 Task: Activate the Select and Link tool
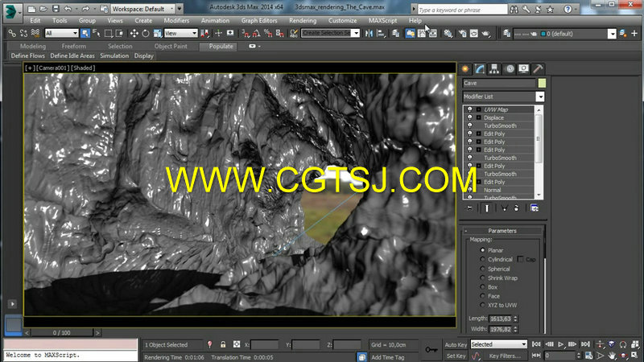pos(12,34)
